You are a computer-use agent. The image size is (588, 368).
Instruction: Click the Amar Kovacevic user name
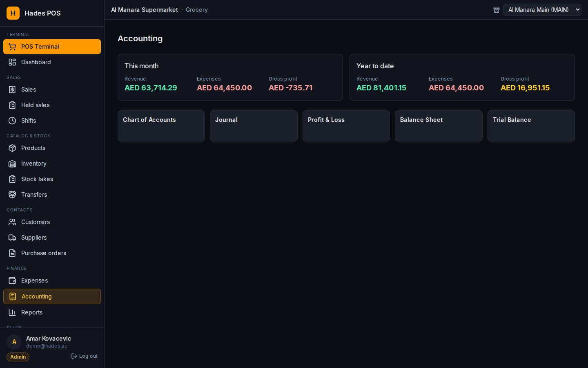(49, 339)
